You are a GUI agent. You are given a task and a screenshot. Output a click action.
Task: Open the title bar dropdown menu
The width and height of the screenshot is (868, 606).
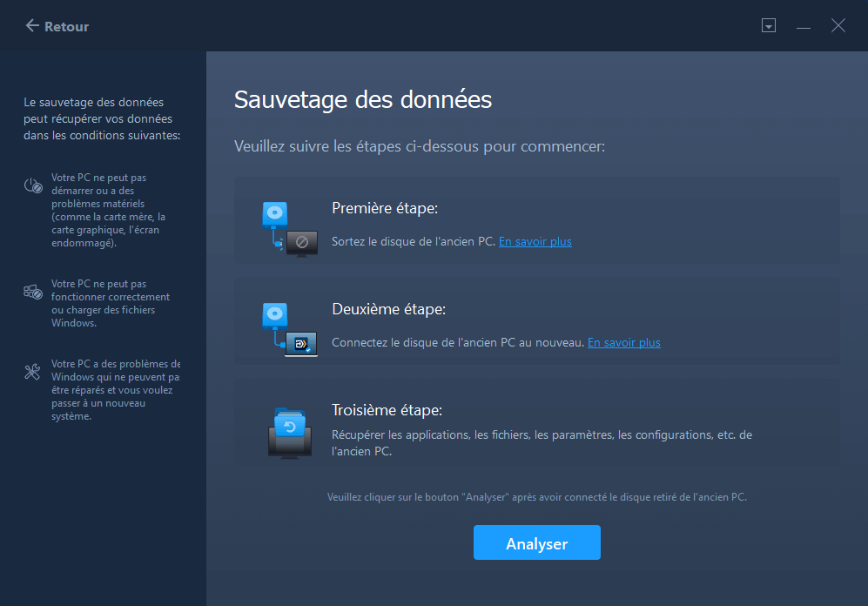click(x=768, y=26)
